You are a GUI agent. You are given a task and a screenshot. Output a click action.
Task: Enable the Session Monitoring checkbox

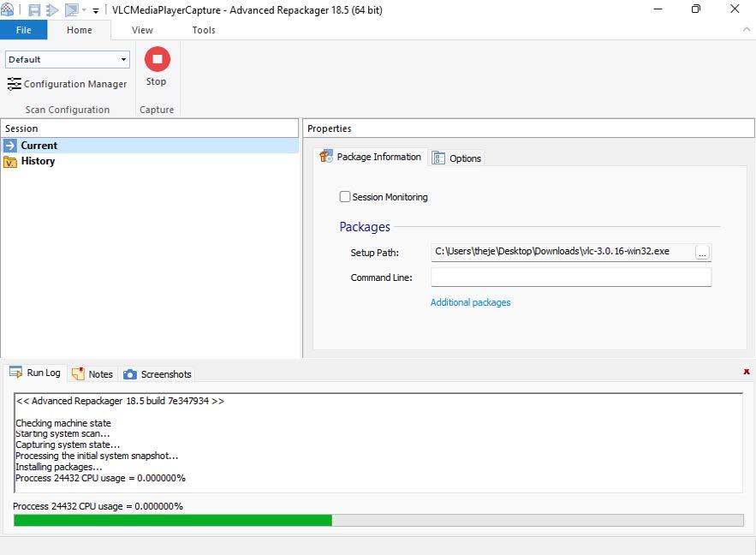345,197
